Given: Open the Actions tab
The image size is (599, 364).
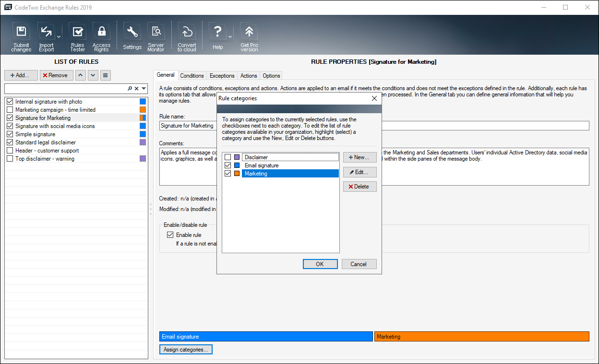Looking at the screenshot, I should coord(249,76).
